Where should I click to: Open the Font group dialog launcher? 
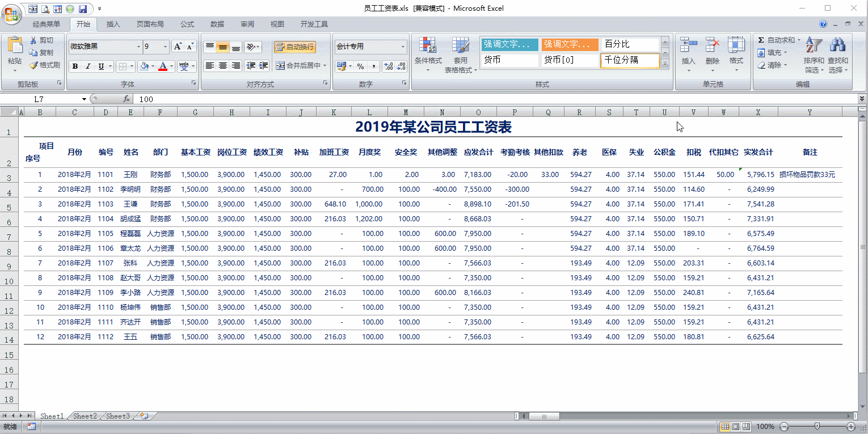pyautogui.click(x=194, y=83)
